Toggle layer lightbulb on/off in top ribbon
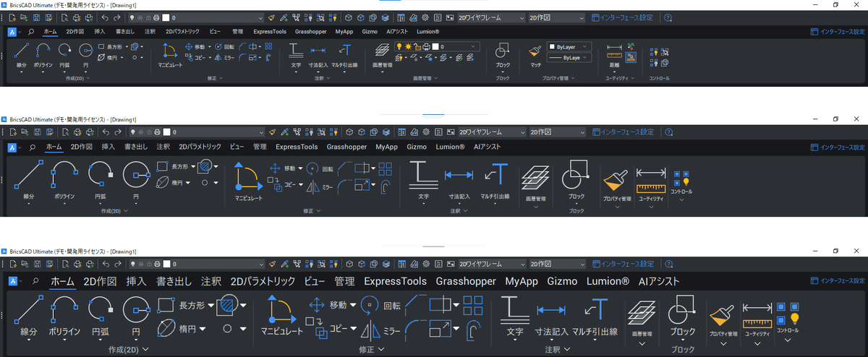 point(398,46)
